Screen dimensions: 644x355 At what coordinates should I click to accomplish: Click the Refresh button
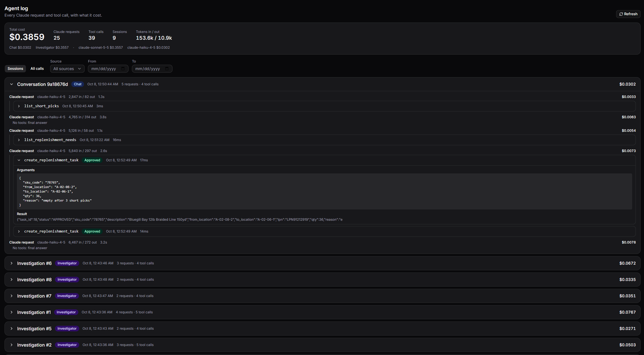628,14
